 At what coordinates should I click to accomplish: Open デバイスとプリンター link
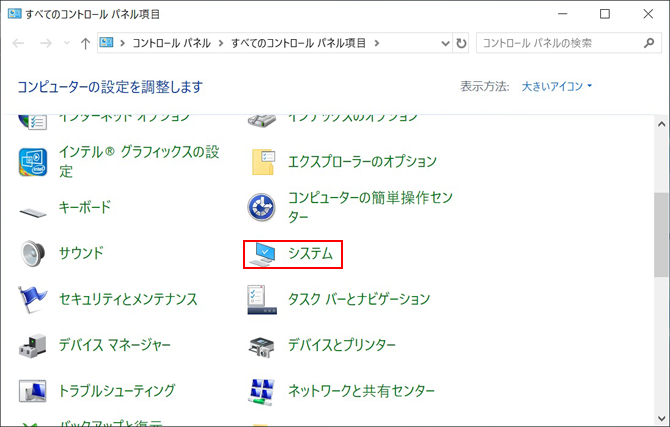click(x=342, y=345)
